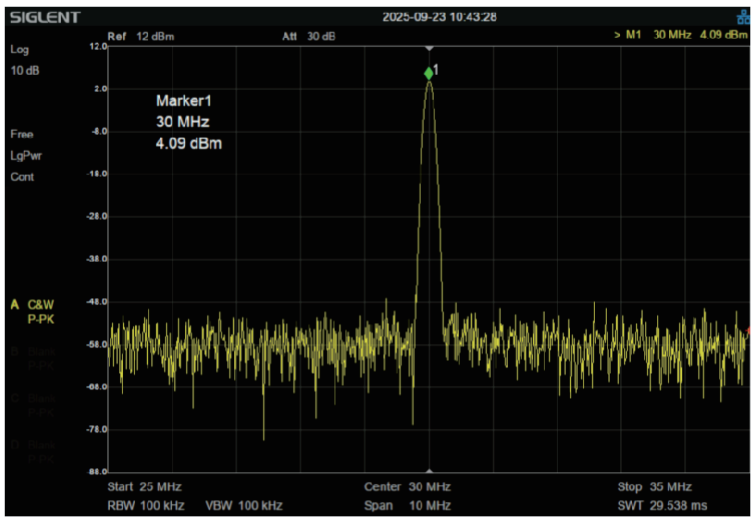Image resolution: width=751 pixels, height=522 pixels.
Task: Click the green Marker 1 diamond on the peak
Action: [429, 73]
